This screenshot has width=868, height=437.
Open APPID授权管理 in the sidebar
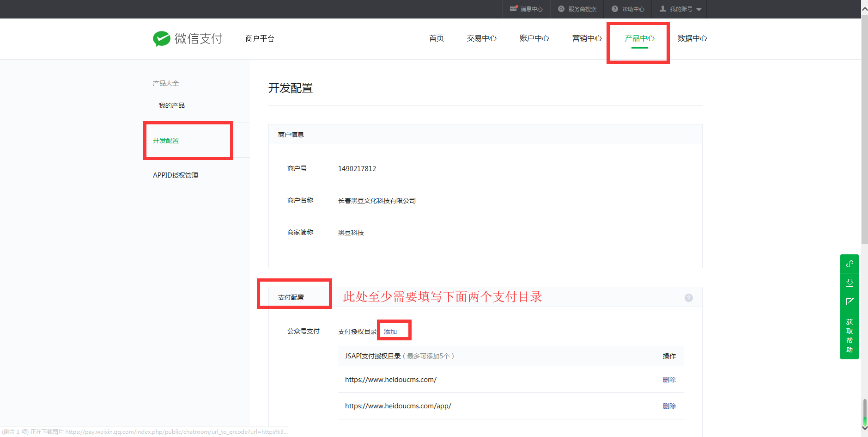(x=176, y=175)
